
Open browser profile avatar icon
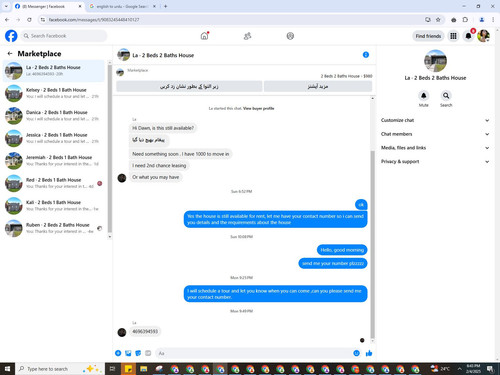[482, 20]
